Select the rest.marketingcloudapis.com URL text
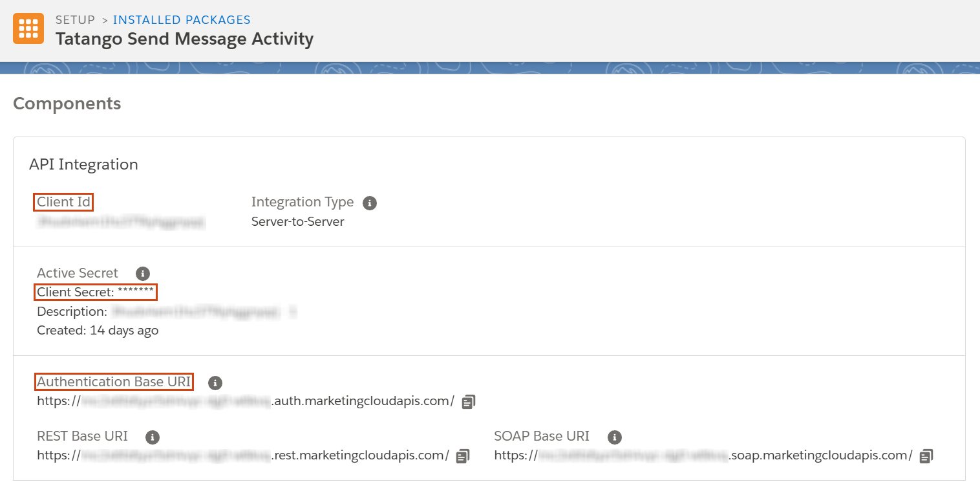 [x=243, y=456]
